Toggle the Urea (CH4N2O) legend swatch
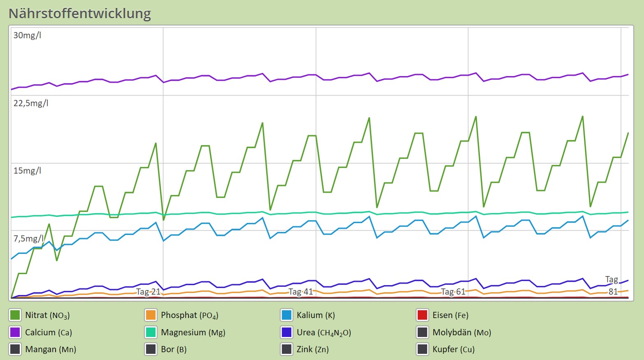The width and height of the screenshot is (644, 360). click(287, 332)
